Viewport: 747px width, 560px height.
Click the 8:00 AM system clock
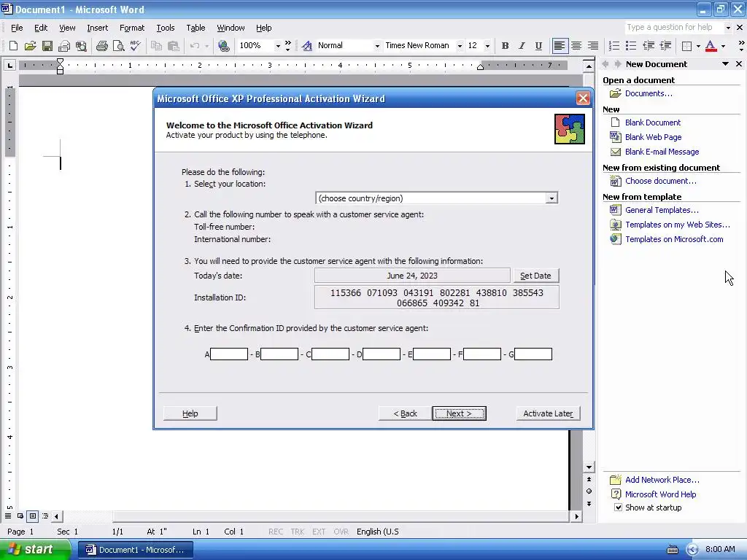coord(720,549)
